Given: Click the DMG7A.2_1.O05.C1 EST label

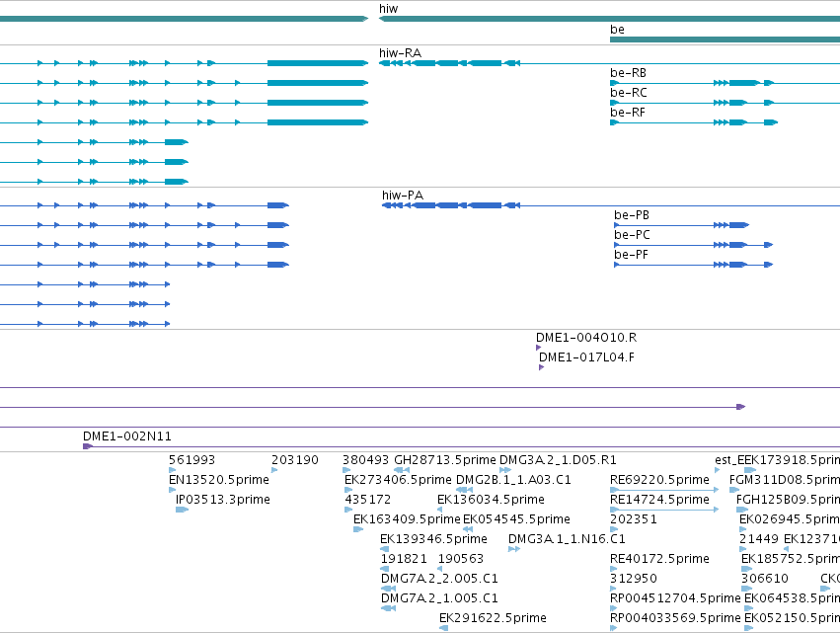Looking at the screenshot, I should tap(439, 598).
